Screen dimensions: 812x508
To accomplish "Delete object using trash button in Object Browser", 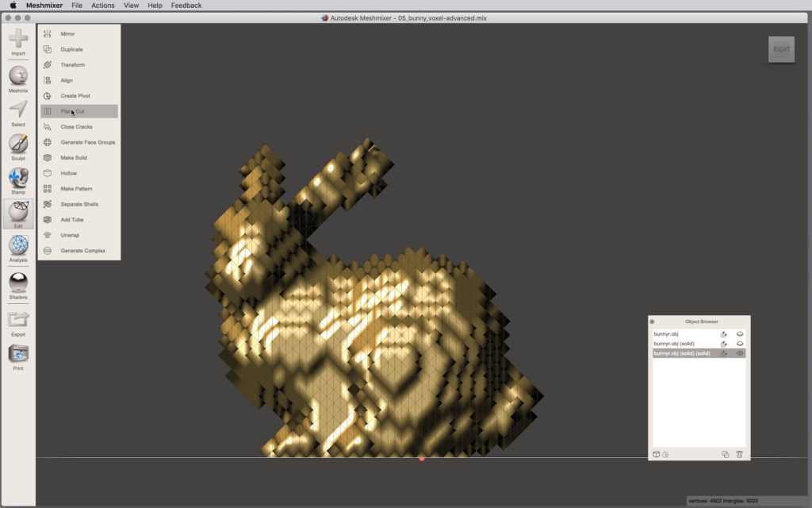I will click(x=739, y=454).
